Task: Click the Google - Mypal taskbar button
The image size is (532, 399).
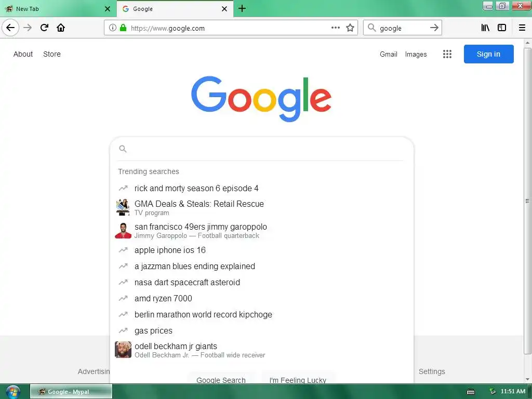Action: [71, 392]
